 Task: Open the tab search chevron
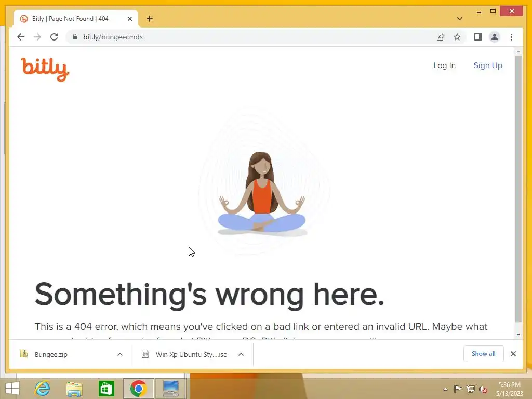click(x=460, y=19)
